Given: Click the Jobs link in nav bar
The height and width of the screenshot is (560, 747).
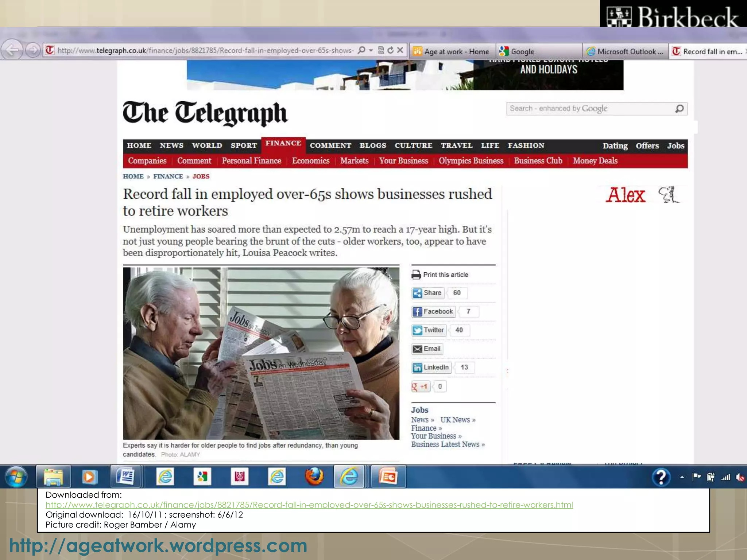Looking at the screenshot, I should pyautogui.click(x=676, y=146).
